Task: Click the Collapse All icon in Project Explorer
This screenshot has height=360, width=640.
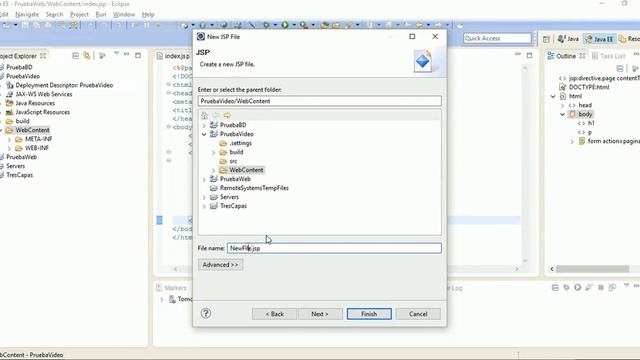Action: point(76,56)
